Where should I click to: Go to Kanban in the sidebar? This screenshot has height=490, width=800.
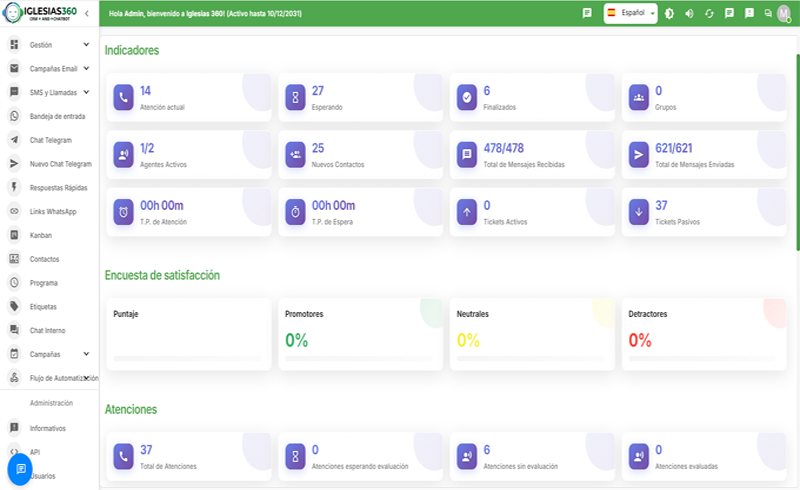click(x=41, y=235)
